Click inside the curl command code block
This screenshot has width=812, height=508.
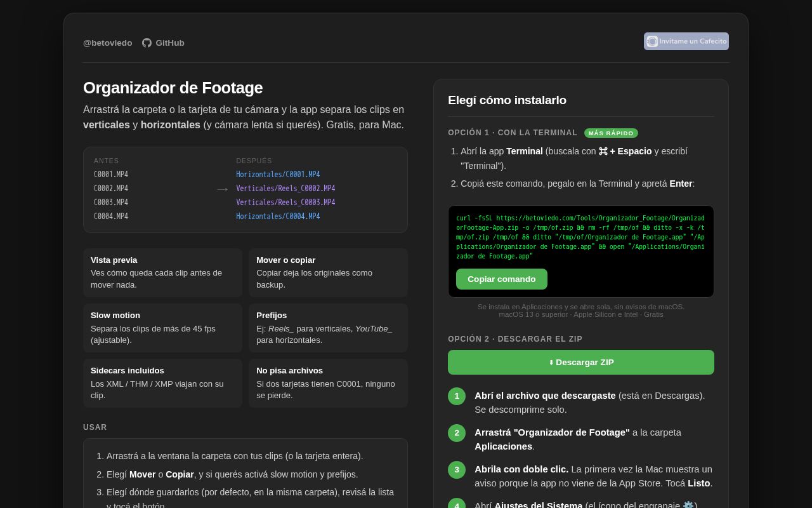pos(580,237)
